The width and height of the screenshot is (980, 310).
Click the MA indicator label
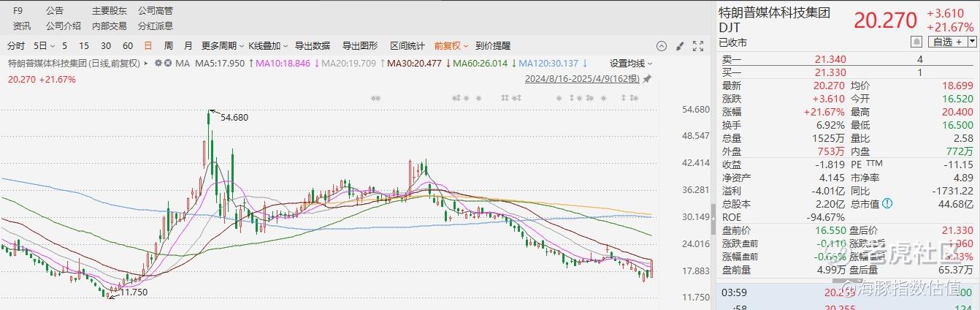coord(183,64)
